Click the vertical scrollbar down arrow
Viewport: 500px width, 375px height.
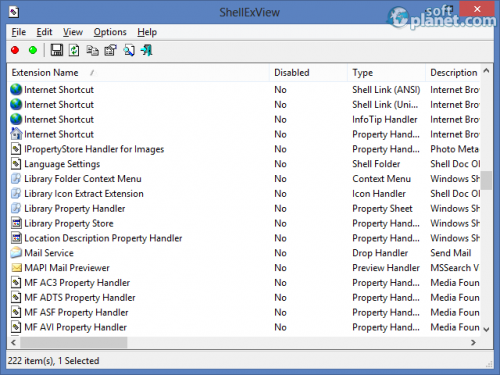click(486, 329)
